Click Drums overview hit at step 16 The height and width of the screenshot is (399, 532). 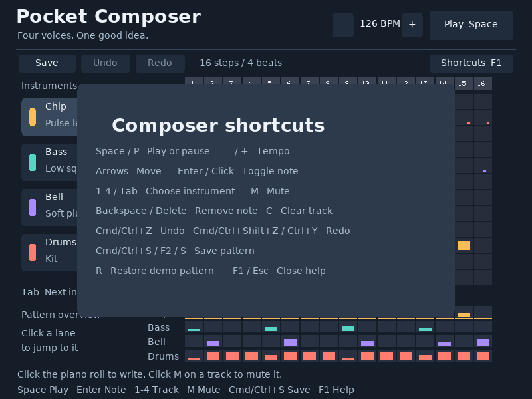(x=483, y=356)
